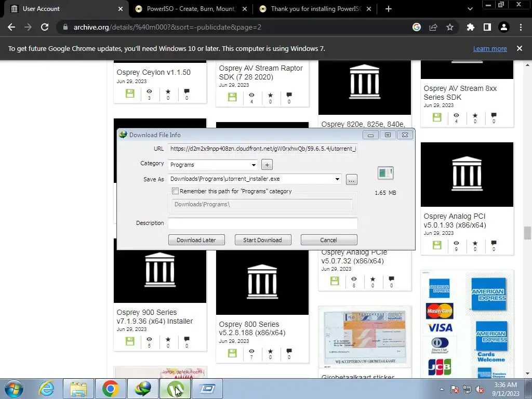Open Osprey 900 Series v7.1.9.36 Installer
The height and width of the screenshot is (399, 532).
[x=154, y=316]
